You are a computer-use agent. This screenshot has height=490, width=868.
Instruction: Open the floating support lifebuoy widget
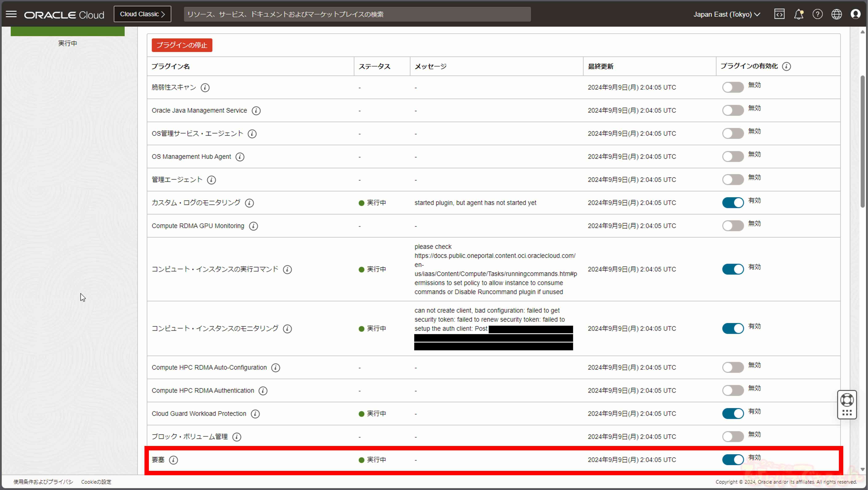tap(847, 400)
